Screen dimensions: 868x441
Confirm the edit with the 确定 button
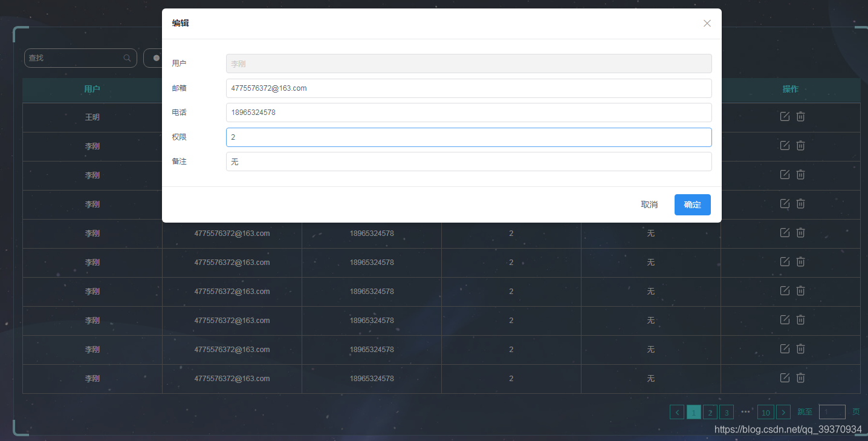click(x=693, y=205)
